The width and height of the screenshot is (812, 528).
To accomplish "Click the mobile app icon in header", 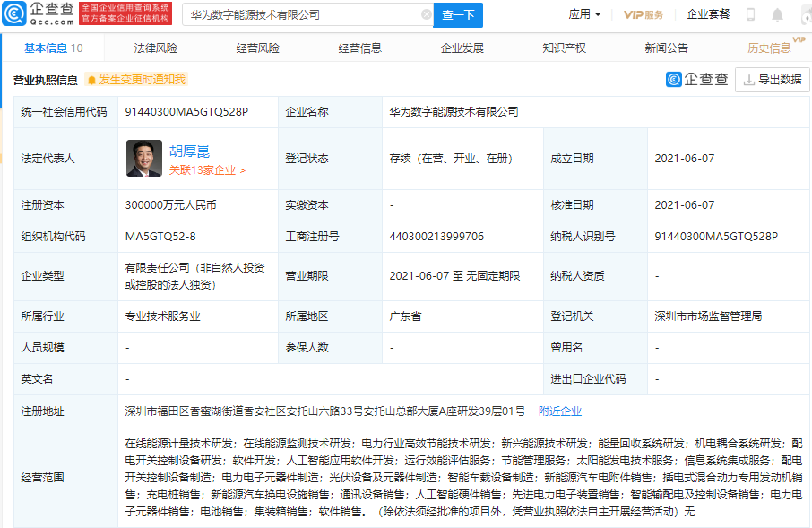I will pyautogui.click(x=750, y=13).
